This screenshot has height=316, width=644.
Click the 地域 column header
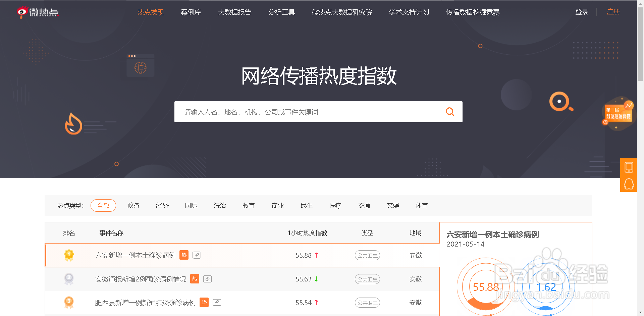pos(415,233)
